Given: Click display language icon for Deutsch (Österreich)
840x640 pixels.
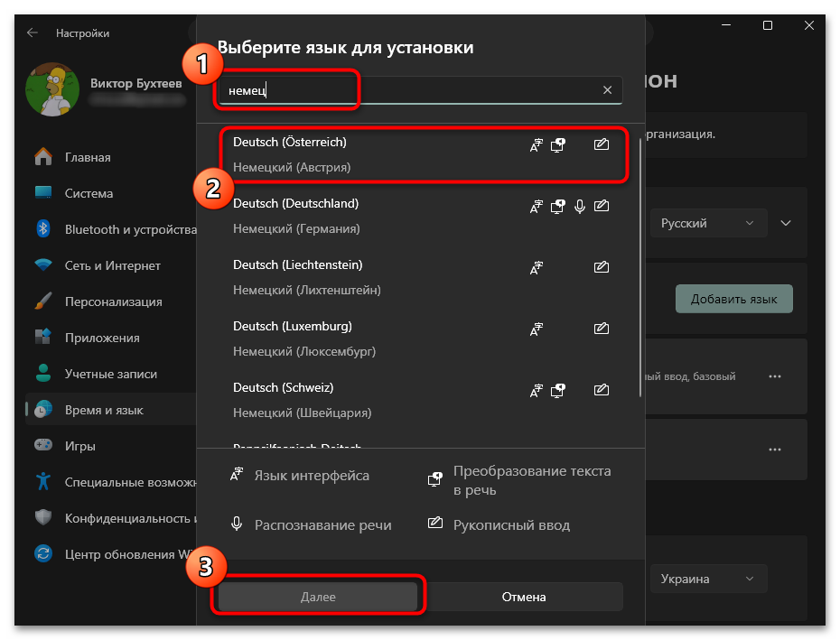Looking at the screenshot, I should pos(537,145).
